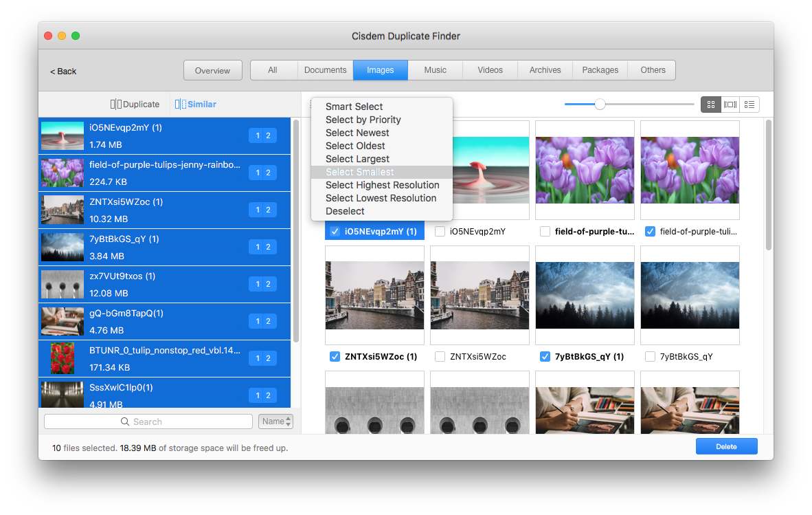Select the gQ-bGm8TapQ(1) list row
Viewport: 812px width, 515px height.
[165, 322]
